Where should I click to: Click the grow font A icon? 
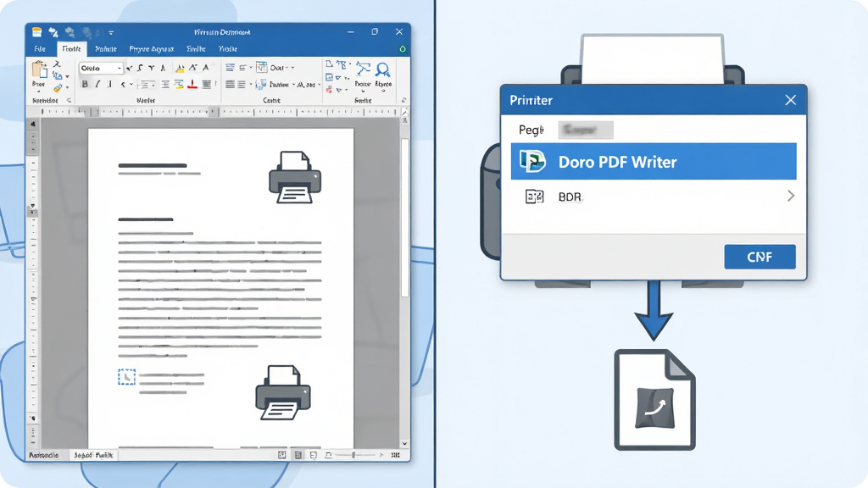(x=192, y=68)
